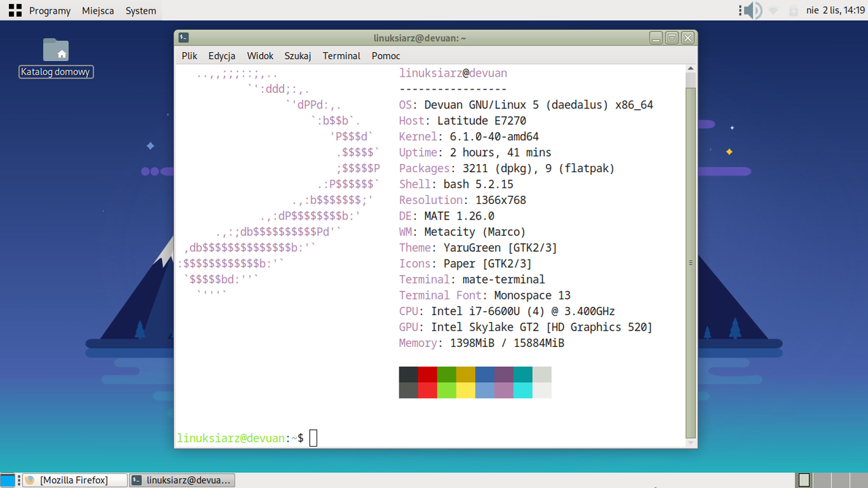The width and height of the screenshot is (868, 488).
Task: Click the terminal prompt cursor block
Action: pyautogui.click(x=313, y=438)
